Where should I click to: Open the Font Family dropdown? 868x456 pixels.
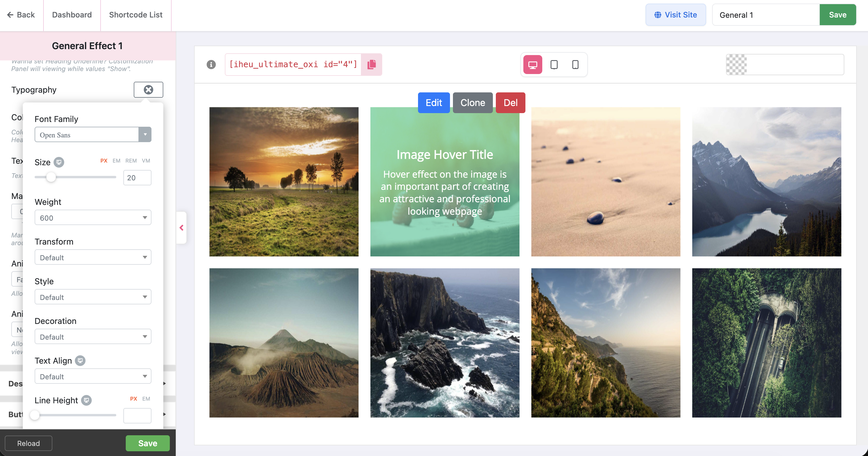(x=93, y=134)
